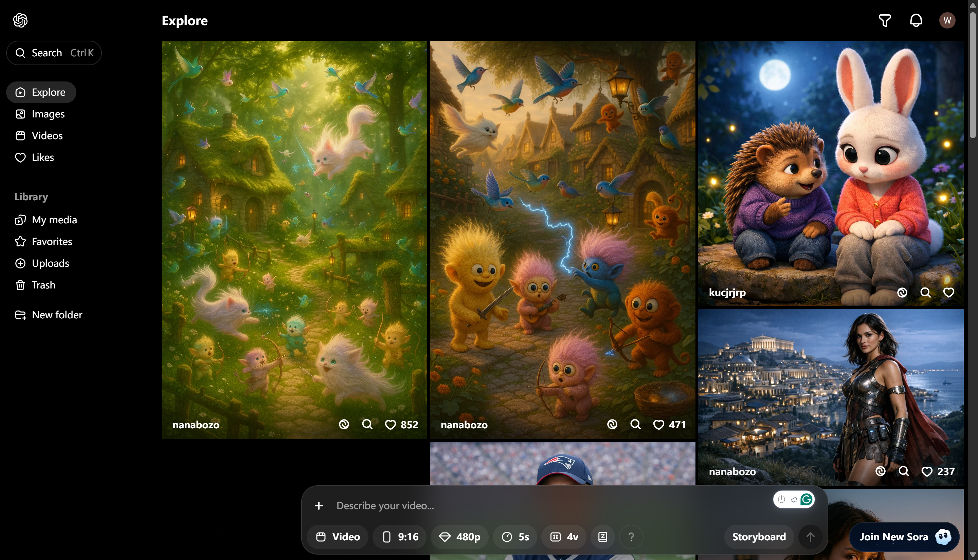Open the presets icon next to 4v
This screenshot has height=560, width=978.
click(602, 537)
